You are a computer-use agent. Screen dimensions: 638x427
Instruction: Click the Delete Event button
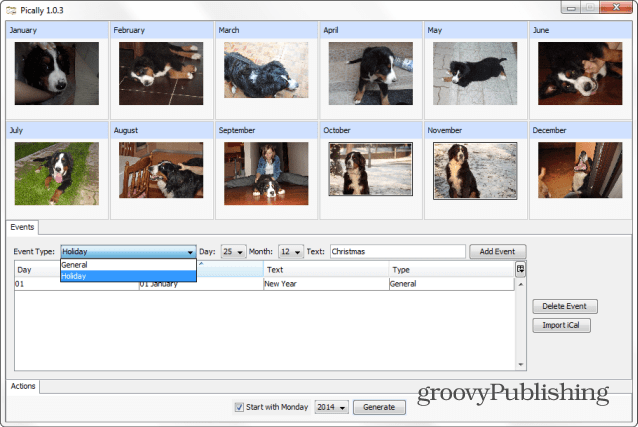point(565,307)
